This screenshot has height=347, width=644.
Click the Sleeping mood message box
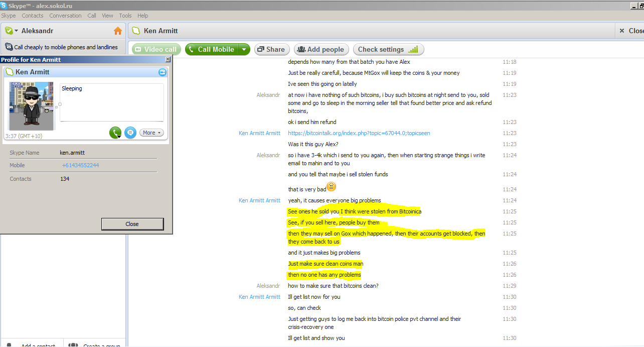point(111,102)
